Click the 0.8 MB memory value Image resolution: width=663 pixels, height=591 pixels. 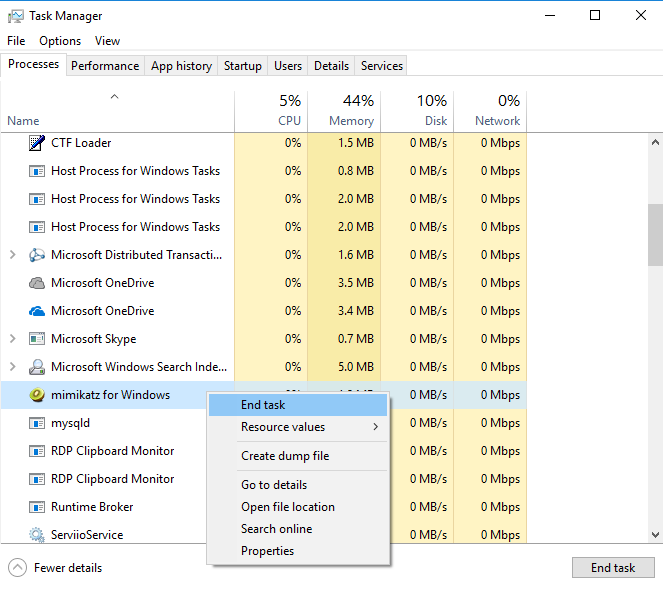pos(356,171)
